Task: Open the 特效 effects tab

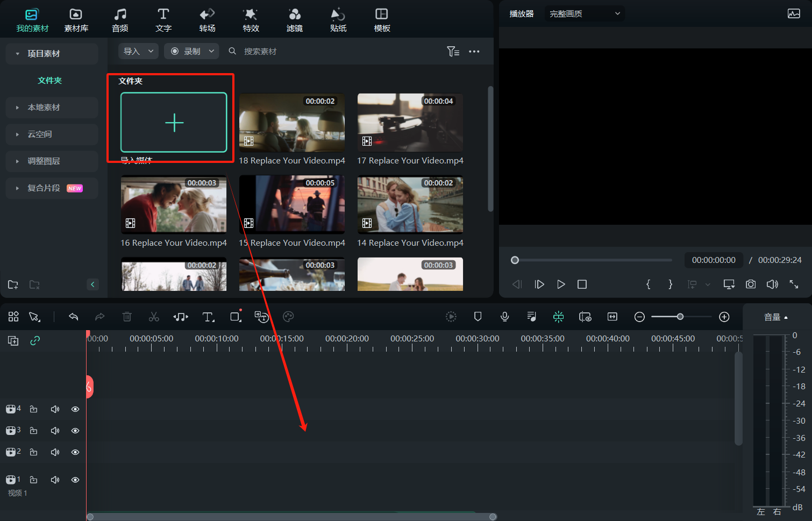Action: [251, 20]
